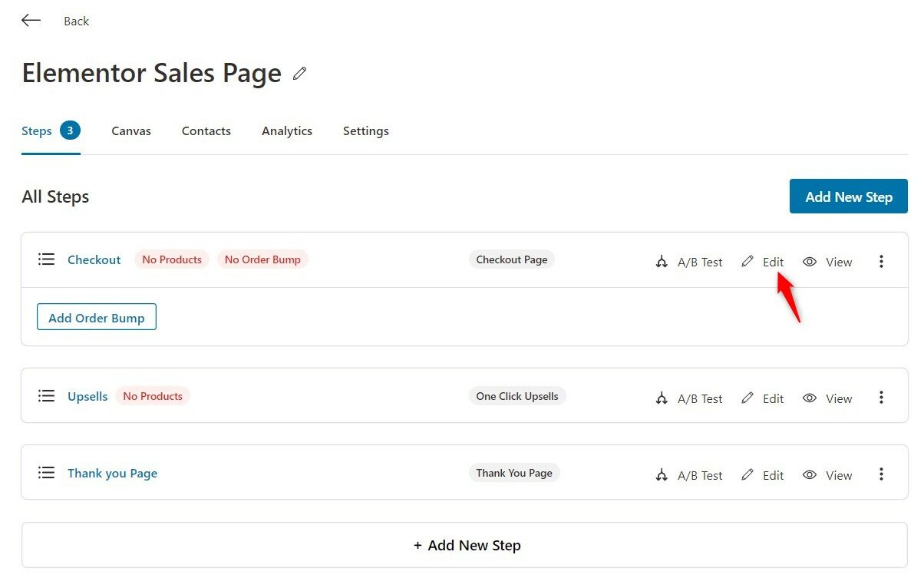Open the Thank you Page step link
Screen dimensions: 924x578
(x=112, y=474)
